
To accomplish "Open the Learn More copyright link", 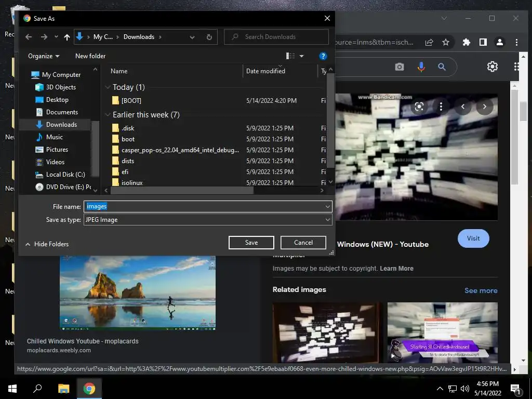I will pos(396,269).
